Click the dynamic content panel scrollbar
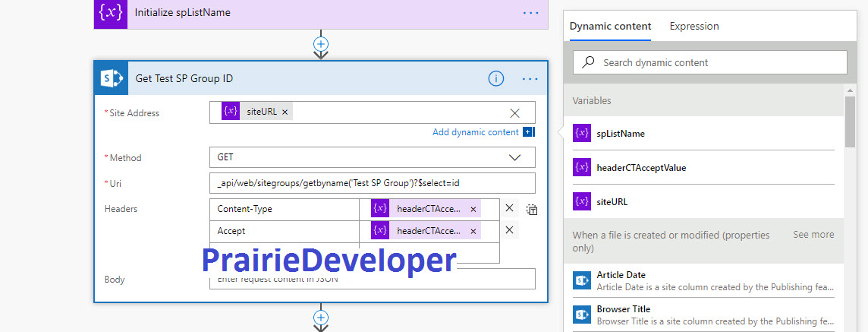The image size is (868, 332). (x=851, y=122)
